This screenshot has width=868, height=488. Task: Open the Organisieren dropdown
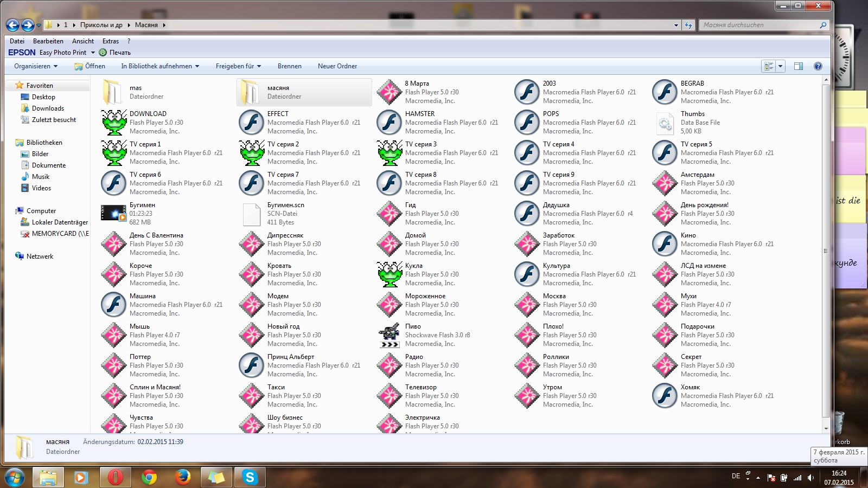[x=36, y=66]
